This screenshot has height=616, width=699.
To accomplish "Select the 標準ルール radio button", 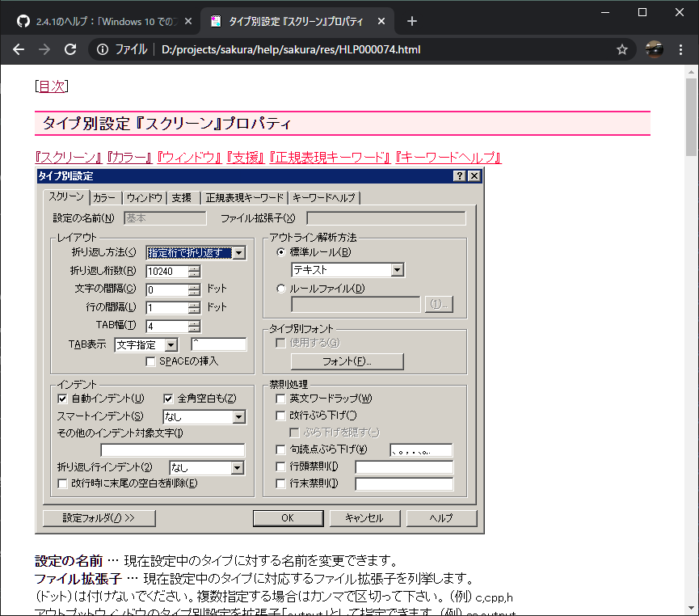I will click(x=280, y=252).
